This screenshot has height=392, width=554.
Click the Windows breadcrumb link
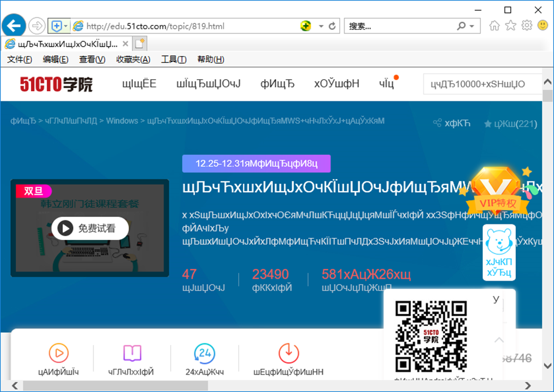click(x=122, y=121)
